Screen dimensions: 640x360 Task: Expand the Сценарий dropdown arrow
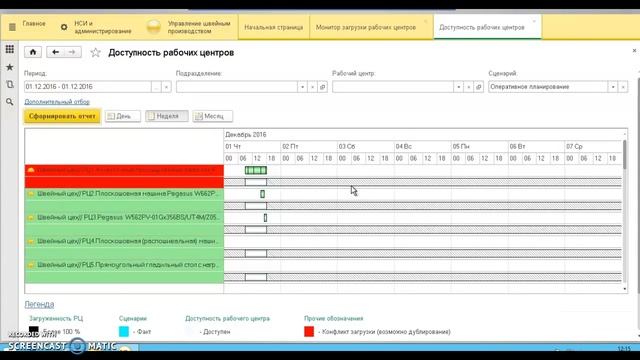tap(613, 87)
